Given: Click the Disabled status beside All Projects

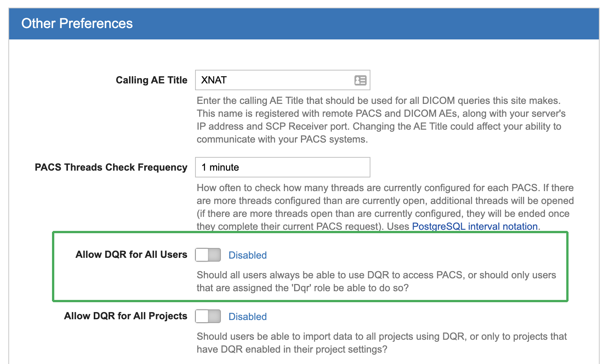Looking at the screenshot, I should coord(247,317).
